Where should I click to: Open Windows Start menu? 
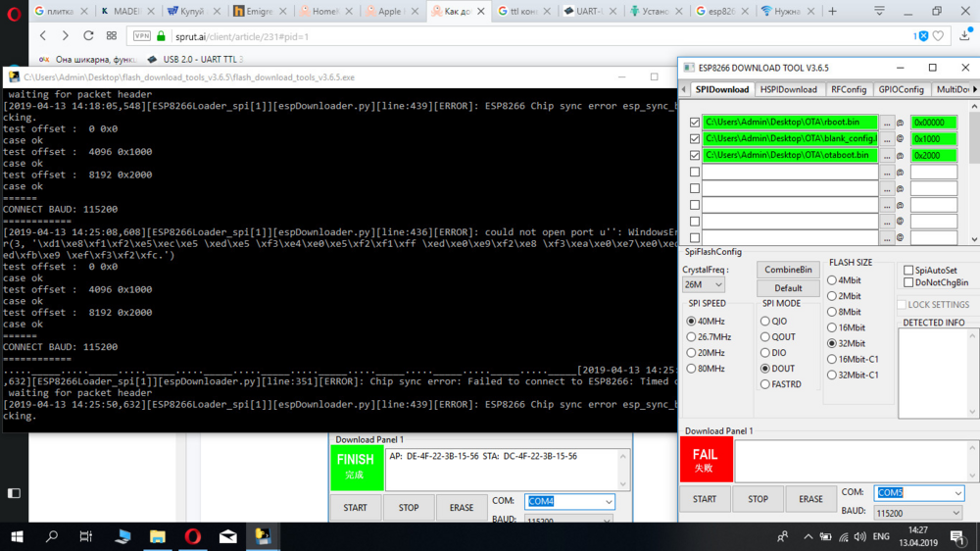coord(17,536)
